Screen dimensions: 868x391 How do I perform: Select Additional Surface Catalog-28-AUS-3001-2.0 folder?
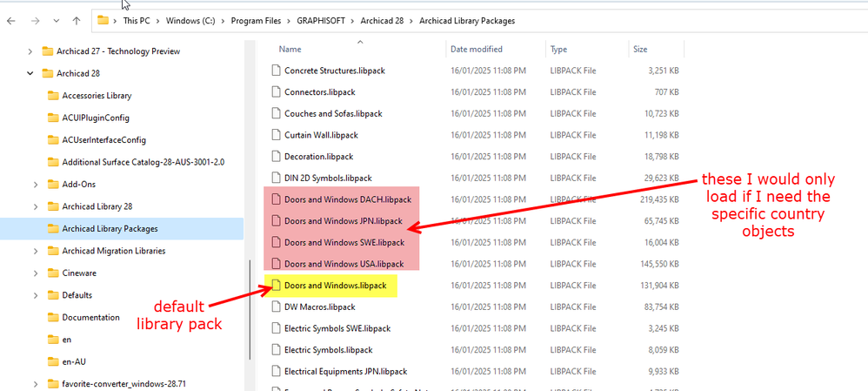click(x=143, y=162)
